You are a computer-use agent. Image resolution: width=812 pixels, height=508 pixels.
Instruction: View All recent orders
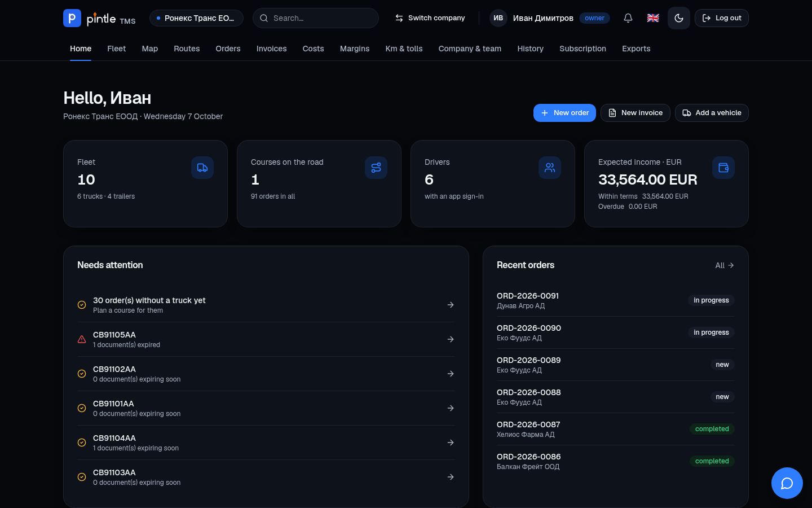[x=725, y=265]
